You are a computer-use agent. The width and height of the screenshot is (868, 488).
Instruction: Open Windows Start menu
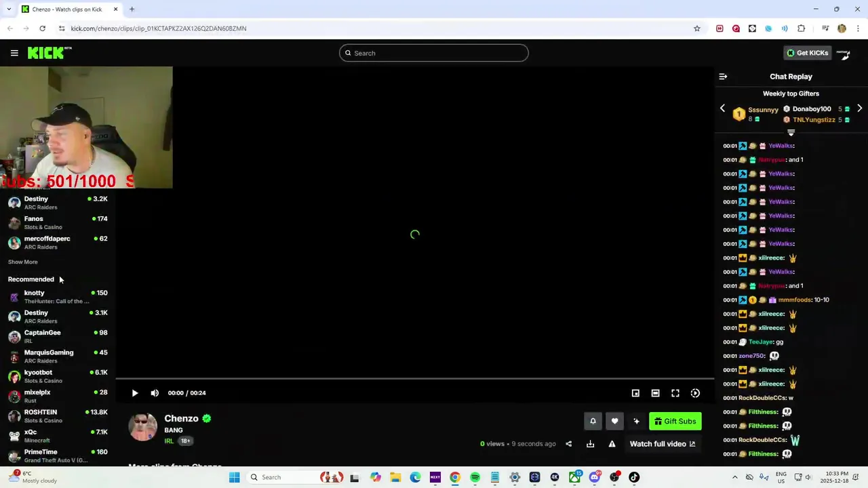(x=234, y=477)
